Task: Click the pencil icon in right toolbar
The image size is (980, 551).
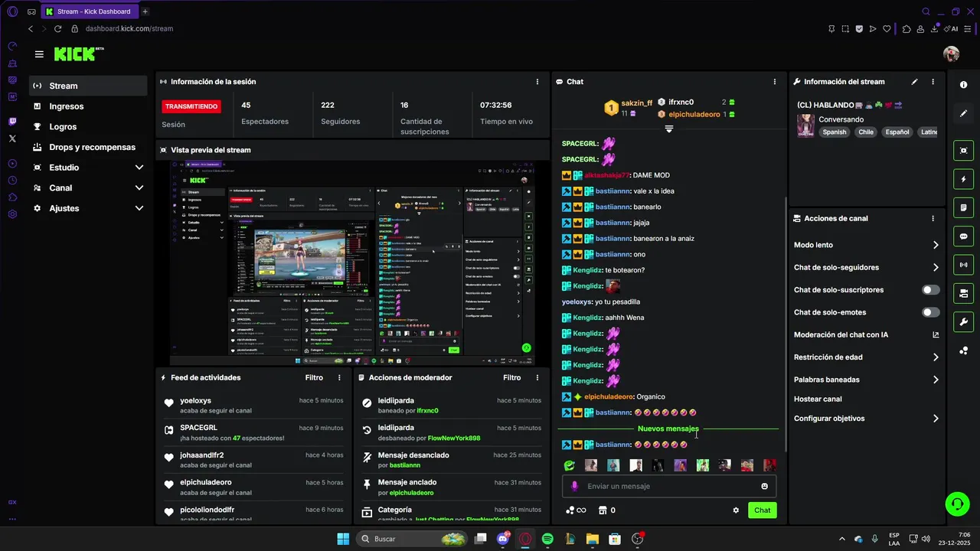Action: [x=963, y=113]
